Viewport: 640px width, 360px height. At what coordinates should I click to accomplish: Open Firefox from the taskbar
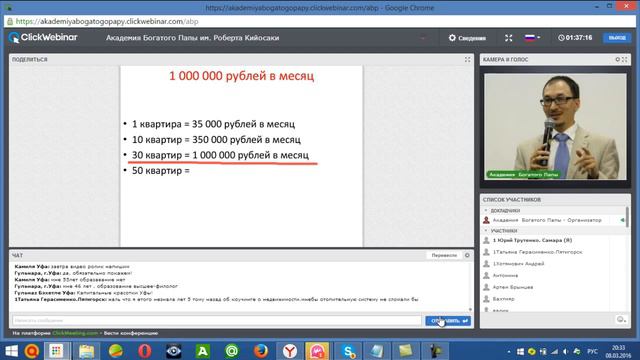click(x=260, y=351)
